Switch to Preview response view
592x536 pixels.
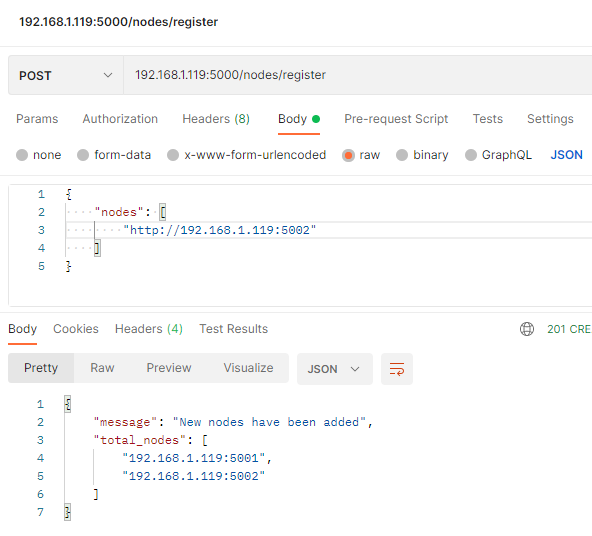point(169,368)
